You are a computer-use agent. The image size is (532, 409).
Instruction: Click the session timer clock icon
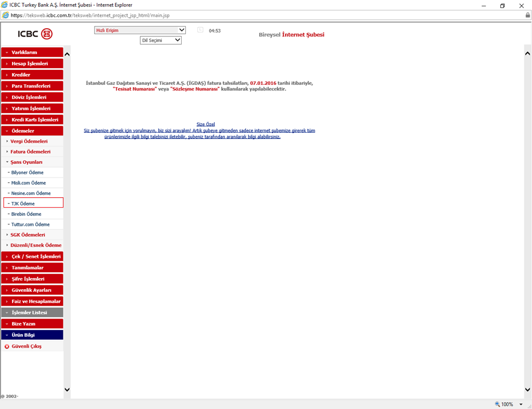click(x=200, y=30)
